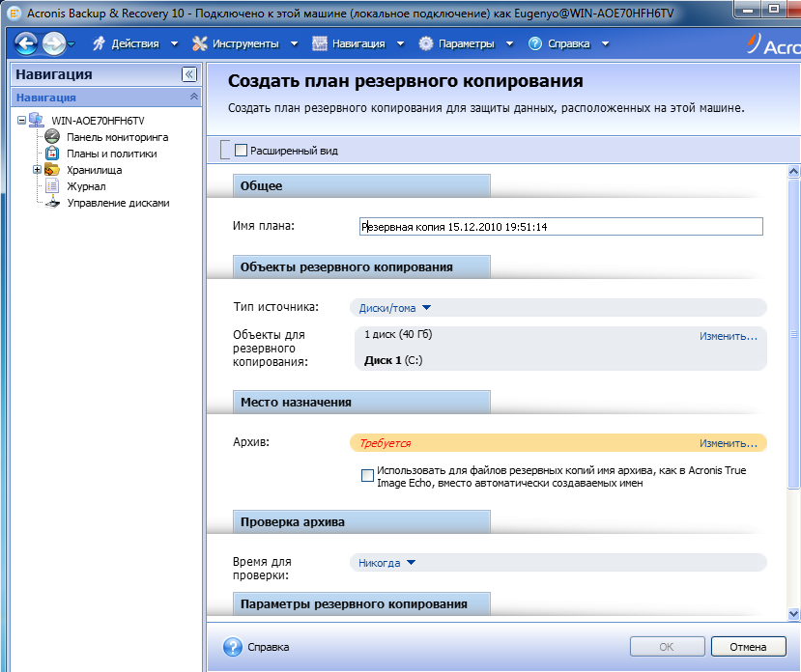Enable the Расширенный вид checkbox
The image size is (801, 672).
tap(242, 151)
